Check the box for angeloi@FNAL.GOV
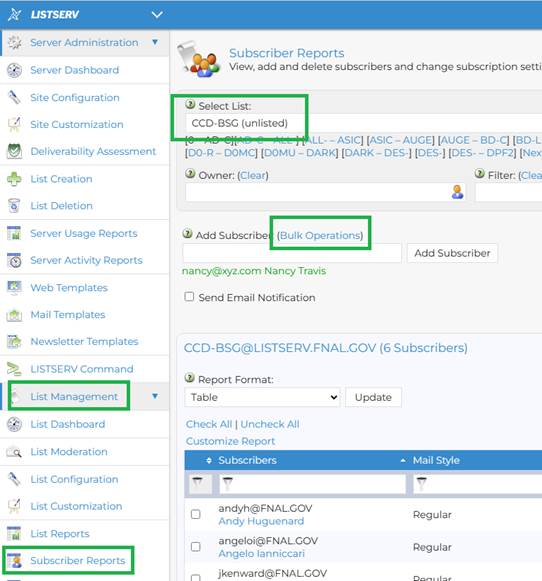The width and height of the screenshot is (542, 581). pos(196,547)
